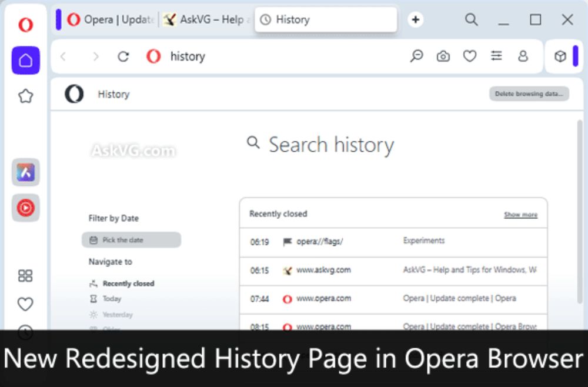Viewport: 588px width, 387px height.
Task: Click the 06:19 timestamp
Action: tap(259, 242)
